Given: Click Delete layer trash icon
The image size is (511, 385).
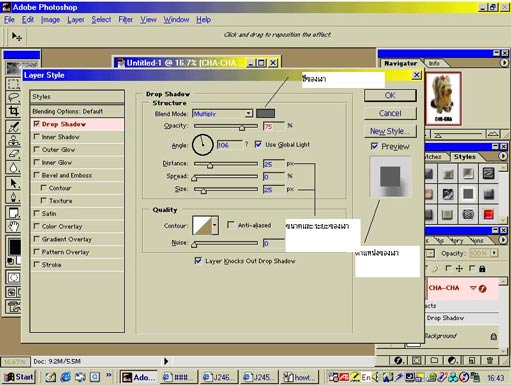Looking at the screenshot, I should tap(490, 360).
